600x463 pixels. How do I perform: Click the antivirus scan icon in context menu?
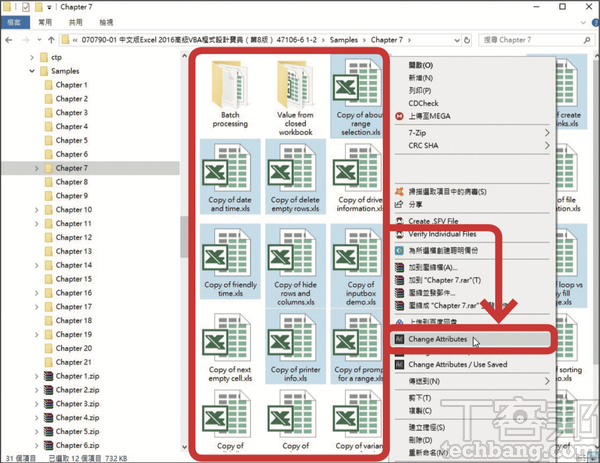399,191
